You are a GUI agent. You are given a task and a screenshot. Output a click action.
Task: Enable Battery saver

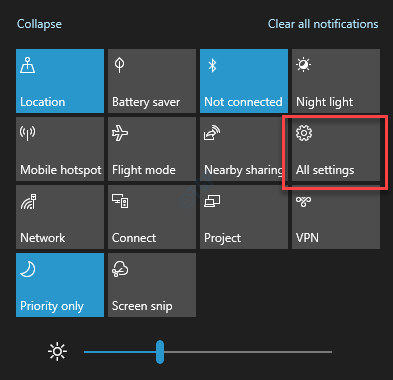(x=152, y=81)
